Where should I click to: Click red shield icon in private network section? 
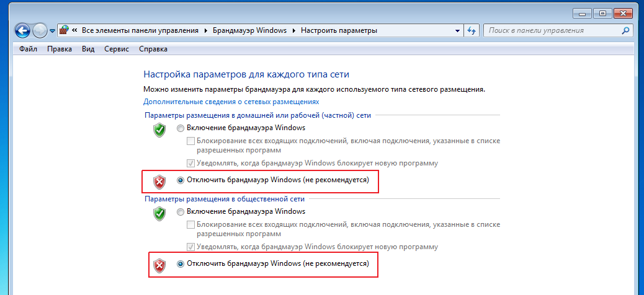[159, 182]
